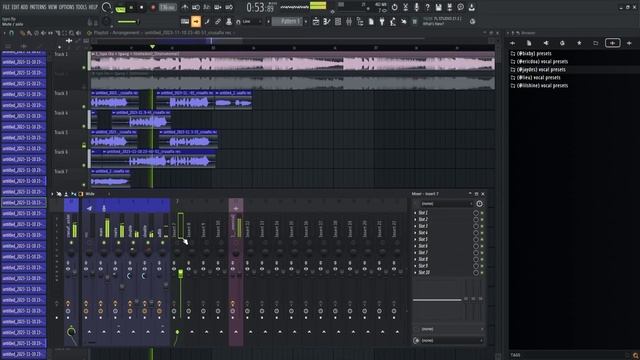Expand the (@jaydes) vocal presets folder
Viewport: 640px width, 360px height.
pos(538,70)
